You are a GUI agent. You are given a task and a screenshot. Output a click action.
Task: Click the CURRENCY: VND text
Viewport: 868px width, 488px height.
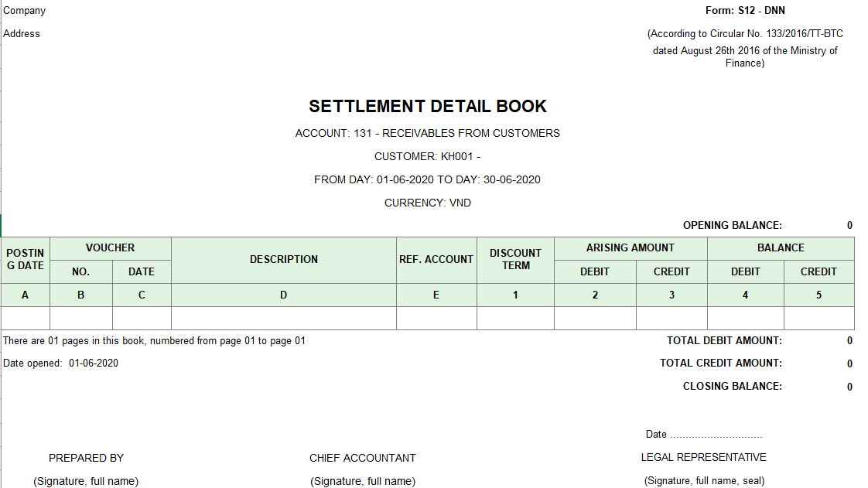coord(427,203)
